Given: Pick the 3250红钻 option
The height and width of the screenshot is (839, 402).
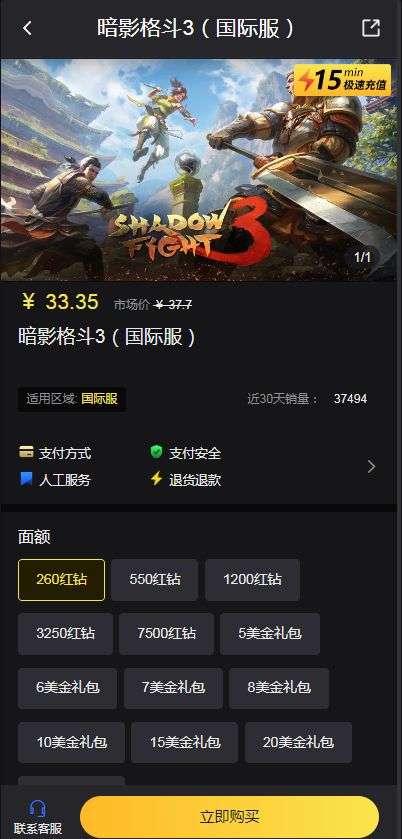Looking at the screenshot, I should (x=65, y=634).
